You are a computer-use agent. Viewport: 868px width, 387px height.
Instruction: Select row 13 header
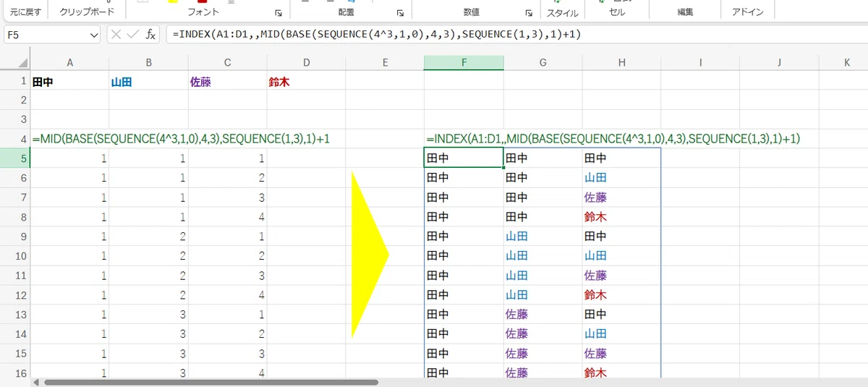[x=15, y=314]
